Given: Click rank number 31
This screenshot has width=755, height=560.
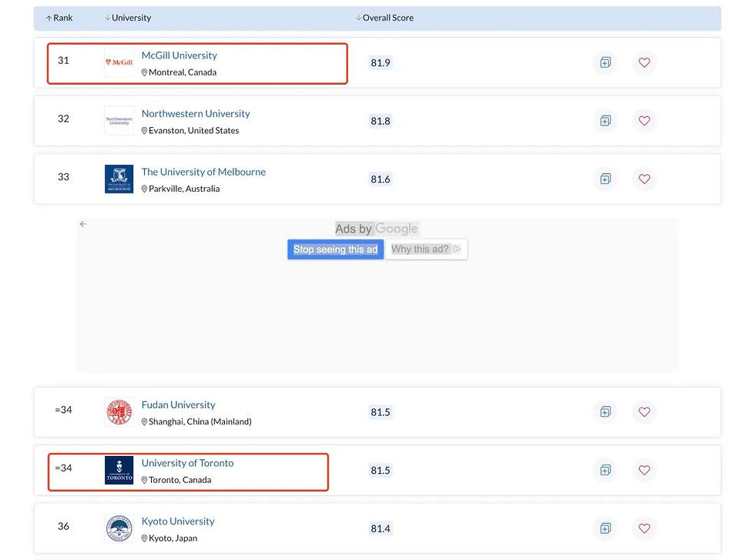Looking at the screenshot, I should pos(63,60).
